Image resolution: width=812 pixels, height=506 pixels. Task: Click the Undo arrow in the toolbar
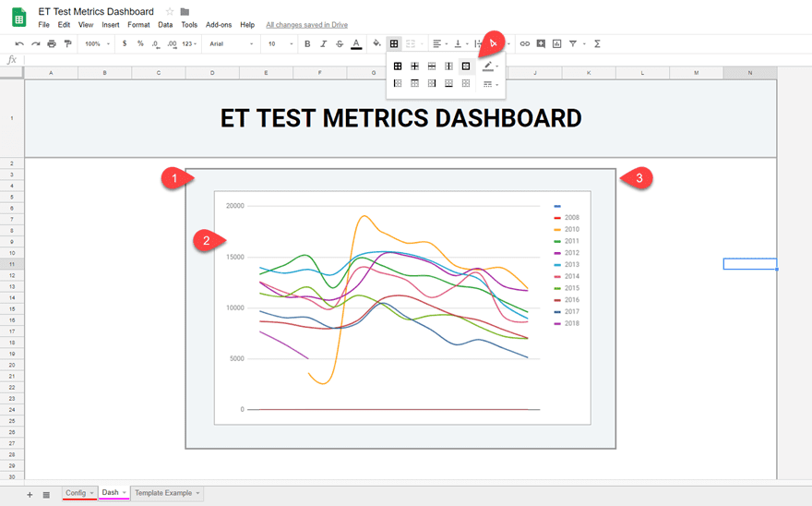(x=19, y=44)
